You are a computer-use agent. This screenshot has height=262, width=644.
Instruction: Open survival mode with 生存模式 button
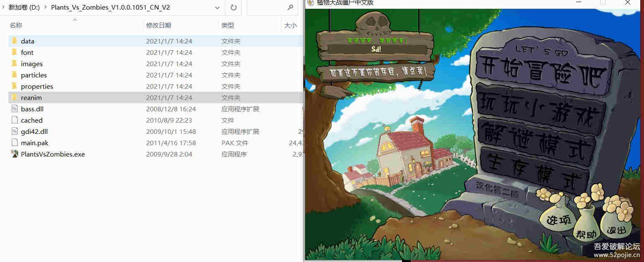(x=534, y=169)
